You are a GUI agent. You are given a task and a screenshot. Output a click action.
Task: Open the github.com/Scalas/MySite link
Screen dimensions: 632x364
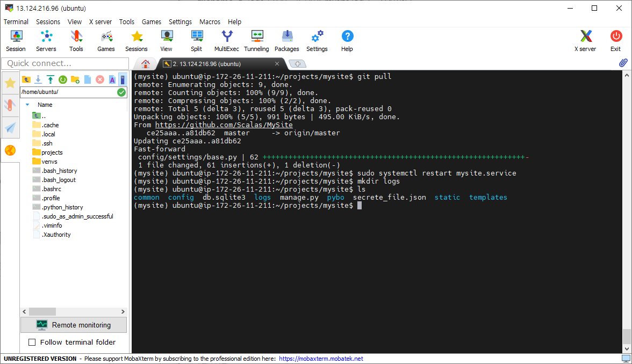click(x=224, y=125)
